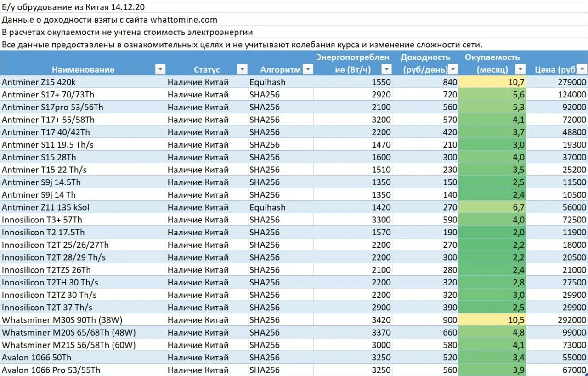The width and height of the screenshot is (588, 376).
Task: Open the Энергопотребление column filter dropdown
Action: 387,69
